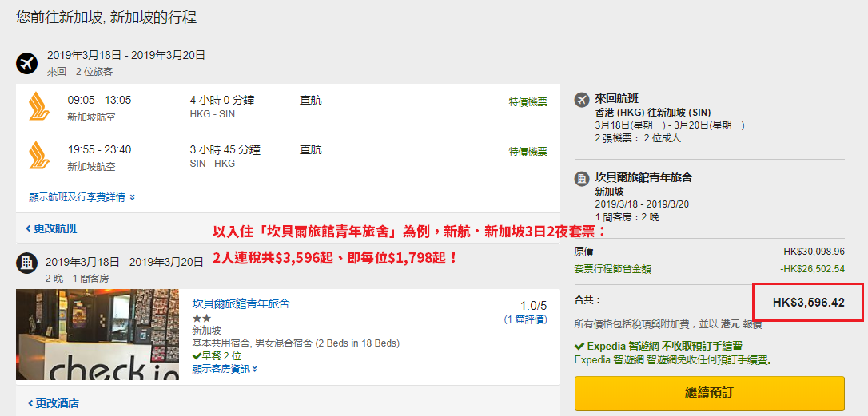The width and height of the screenshot is (868, 416).
Task: Click the 合共： total label
Action: click(588, 300)
